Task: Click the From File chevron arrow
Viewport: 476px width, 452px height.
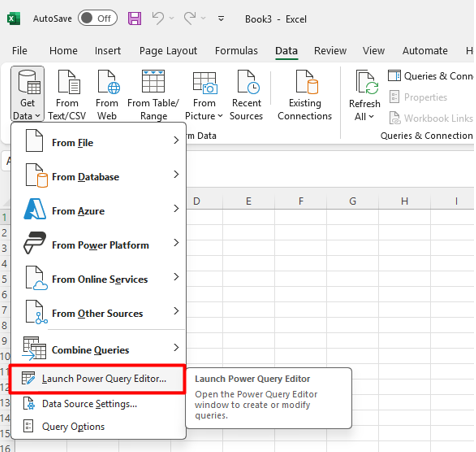Action: (176, 140)
